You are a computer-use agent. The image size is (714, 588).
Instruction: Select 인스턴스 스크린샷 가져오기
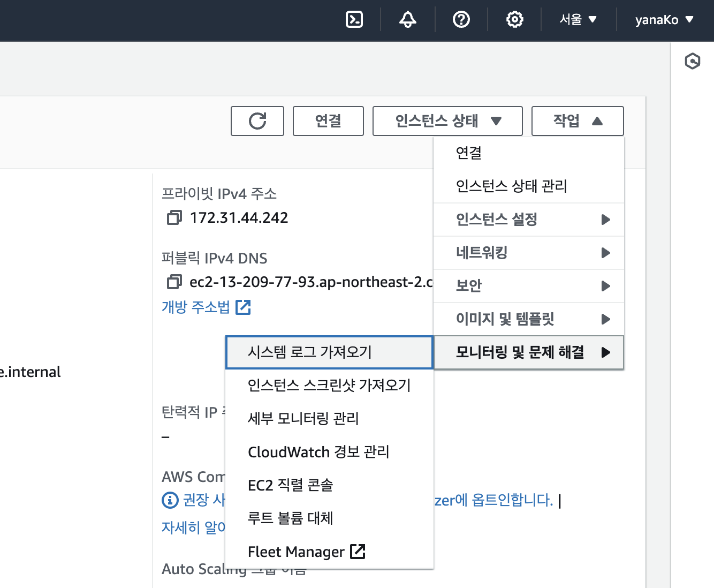point(329,386)
